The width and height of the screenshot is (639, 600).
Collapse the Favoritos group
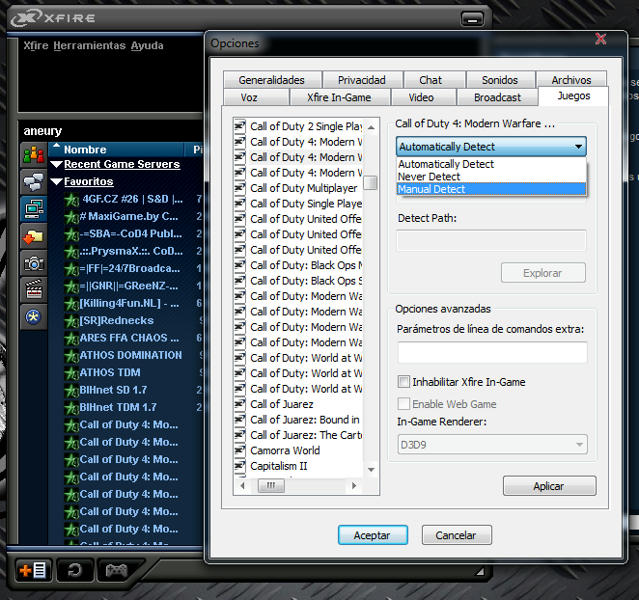click(57, 182)
